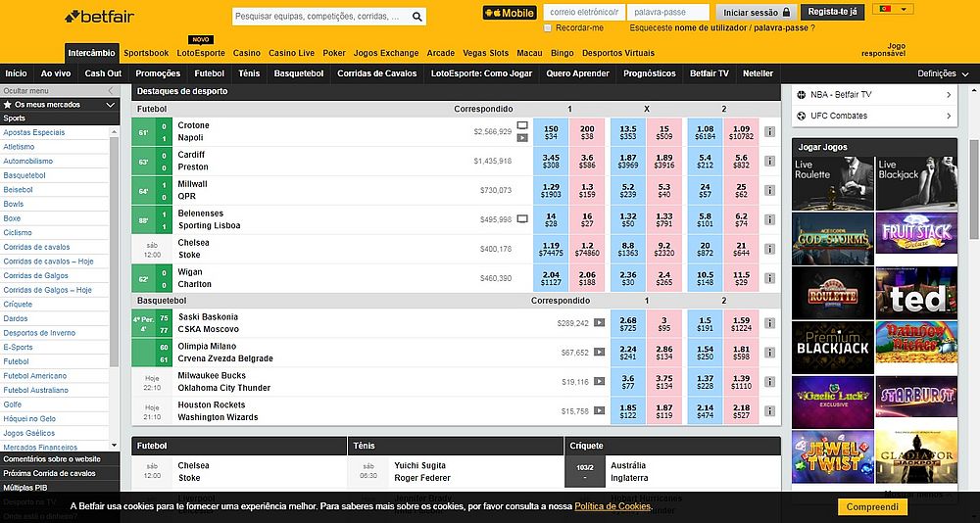Viewport: 980px width, 523px height.
Task: Select pink lay odds 1.09 for Napoli
Action: point(741,132)
